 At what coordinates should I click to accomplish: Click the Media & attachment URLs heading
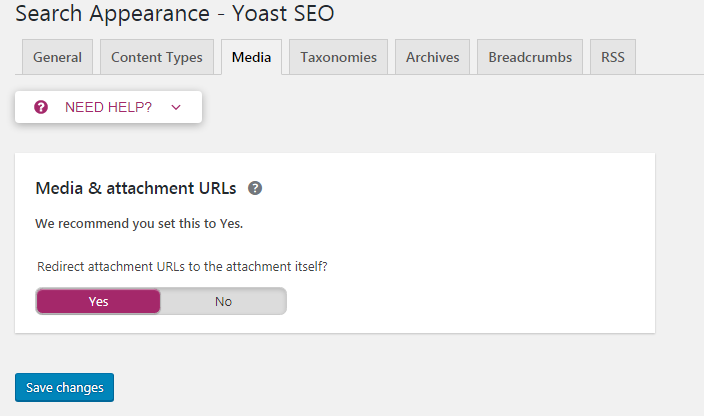pyautogui.click(x=136, y=188)
